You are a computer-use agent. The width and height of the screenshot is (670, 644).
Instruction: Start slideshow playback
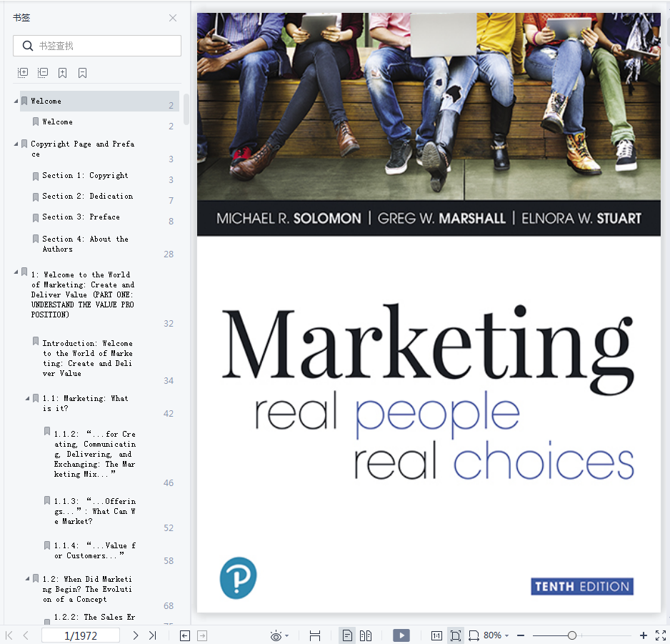401,635
